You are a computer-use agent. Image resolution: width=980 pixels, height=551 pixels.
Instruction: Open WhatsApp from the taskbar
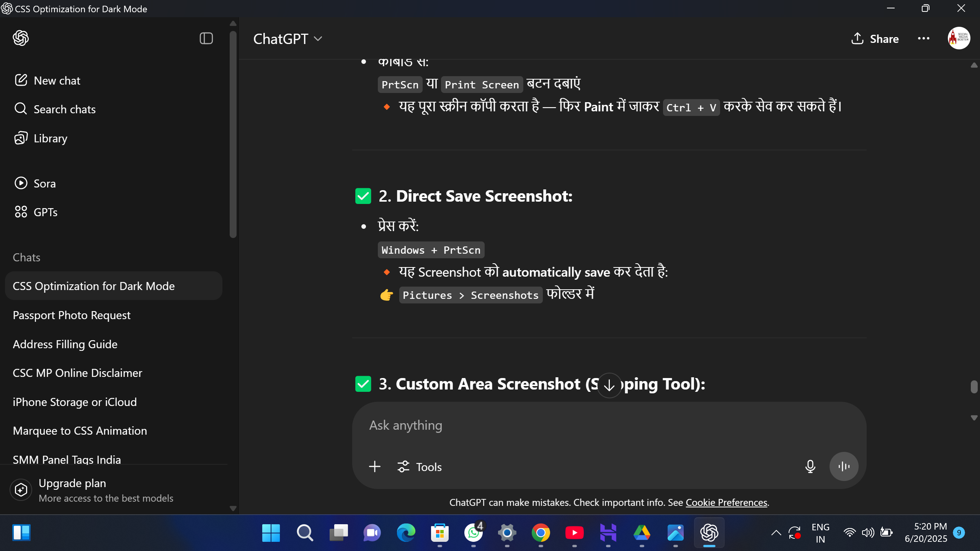(473, 533)
